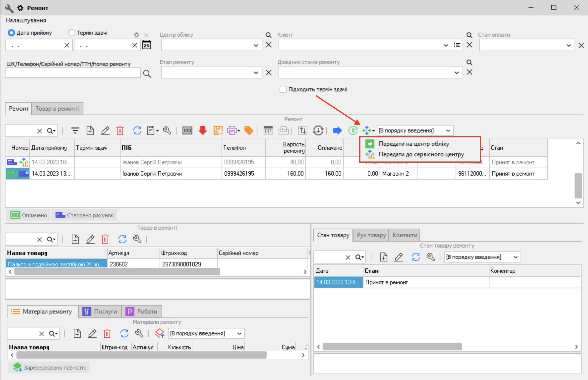
Task: Select Дата прийому radio button
Action: [x=11, y=33]
